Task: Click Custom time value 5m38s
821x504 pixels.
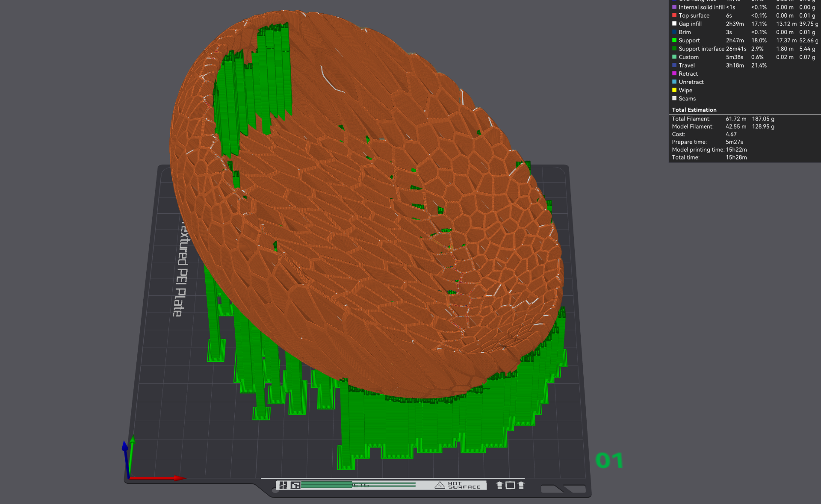Action: click(x=734, y=57)
